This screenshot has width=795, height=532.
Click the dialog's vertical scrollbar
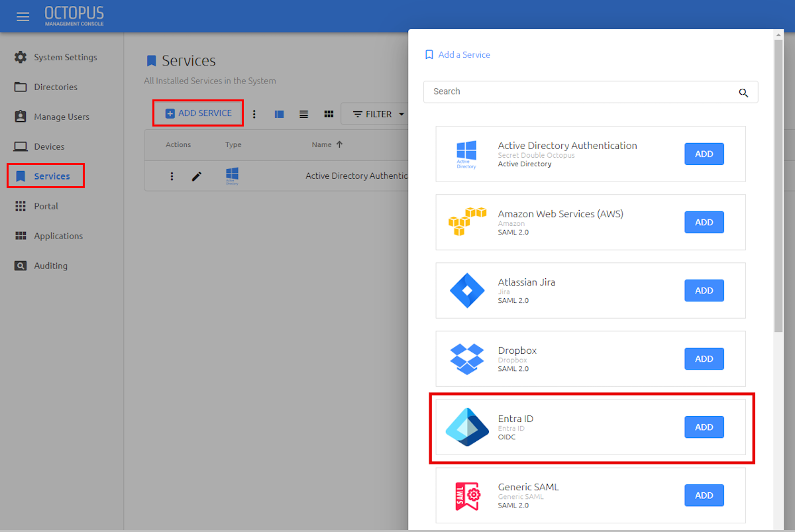pyautogui.click(x=778, y=186)
